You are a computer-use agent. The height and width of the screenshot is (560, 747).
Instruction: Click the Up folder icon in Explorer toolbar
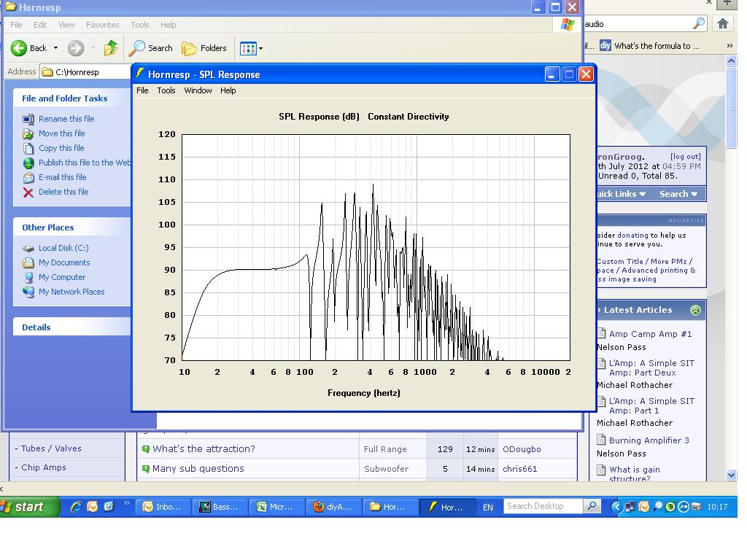click(111, 48)
